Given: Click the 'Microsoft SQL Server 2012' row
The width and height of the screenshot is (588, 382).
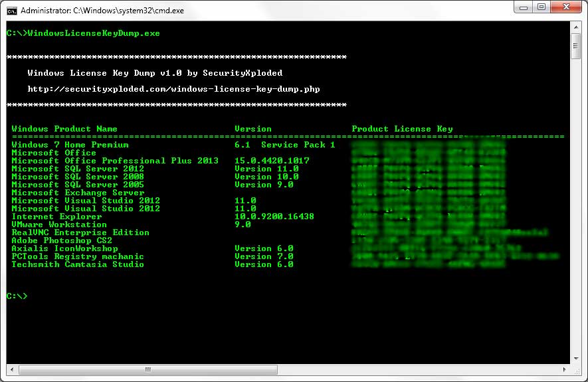Looking at the screenshot, I should point(78,169).
